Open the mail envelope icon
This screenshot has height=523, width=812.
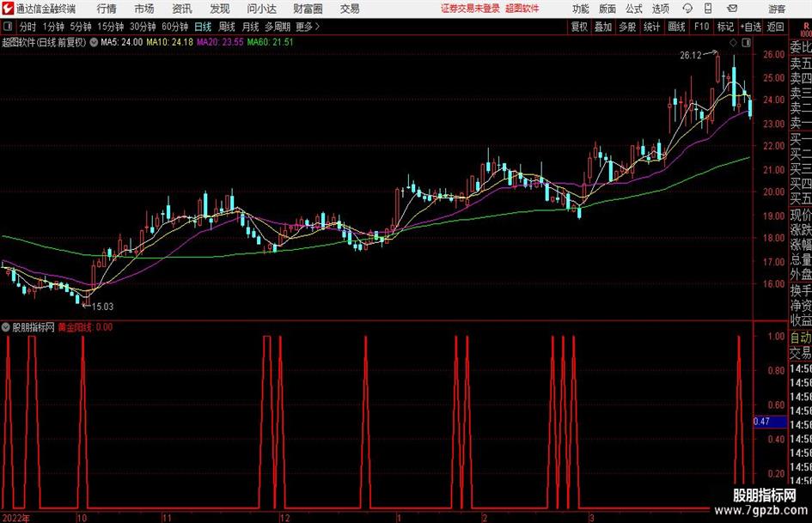(732, 9)
